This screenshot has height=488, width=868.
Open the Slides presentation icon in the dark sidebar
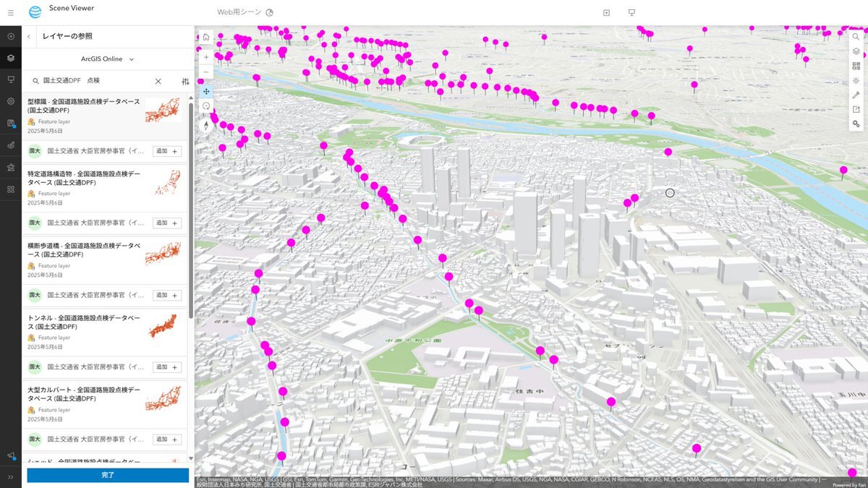click(x=11, y=80)
